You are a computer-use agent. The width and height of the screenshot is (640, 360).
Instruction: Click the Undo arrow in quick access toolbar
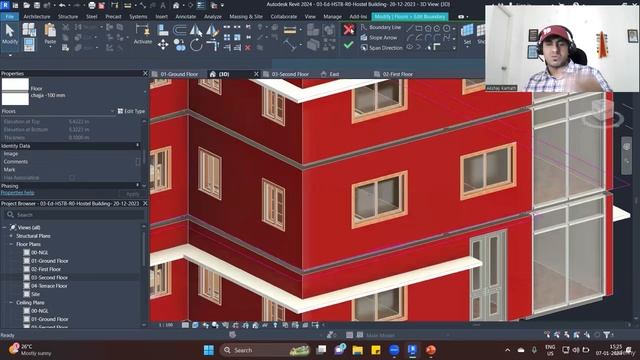point(62,5)
